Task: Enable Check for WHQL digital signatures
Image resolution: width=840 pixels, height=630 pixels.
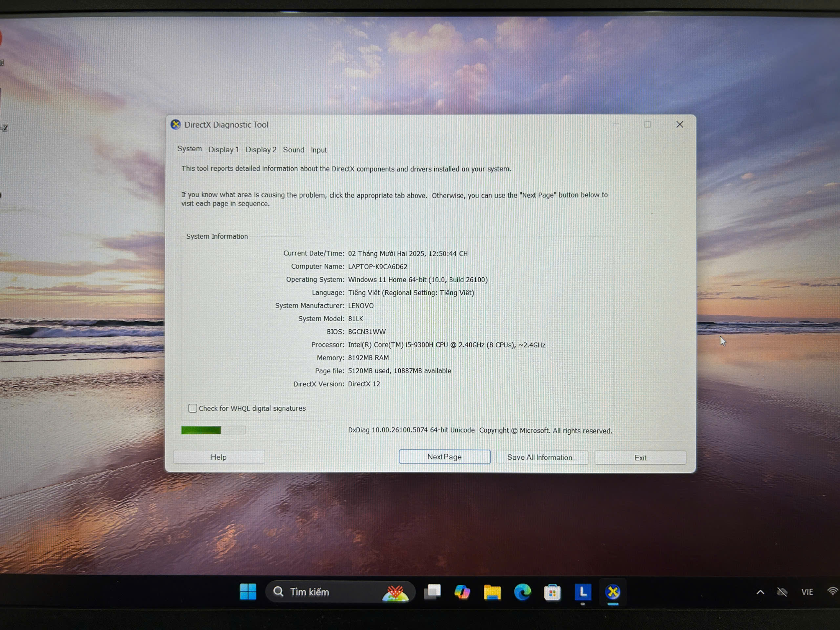Action: [192, 408]
